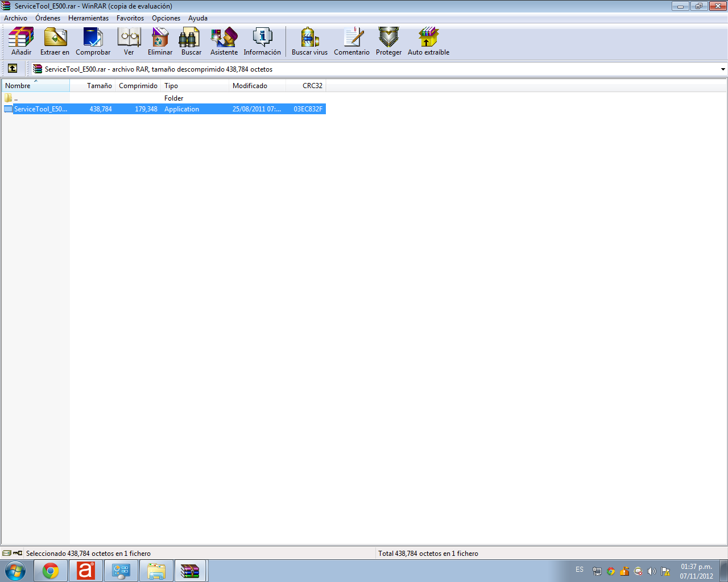Open the Favoritos menu
The width and height of the screenshot is (728, 582).
tap(130, 18)
